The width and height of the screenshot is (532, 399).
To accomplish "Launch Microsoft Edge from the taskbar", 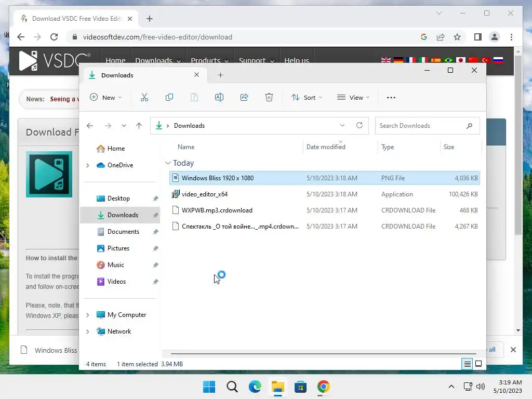I will pos(255,387).
